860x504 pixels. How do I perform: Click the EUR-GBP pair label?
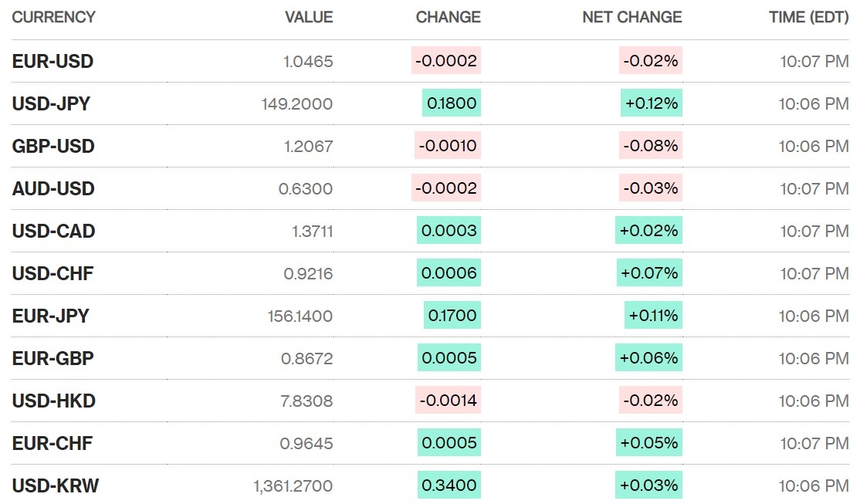(x=52, y=359)
